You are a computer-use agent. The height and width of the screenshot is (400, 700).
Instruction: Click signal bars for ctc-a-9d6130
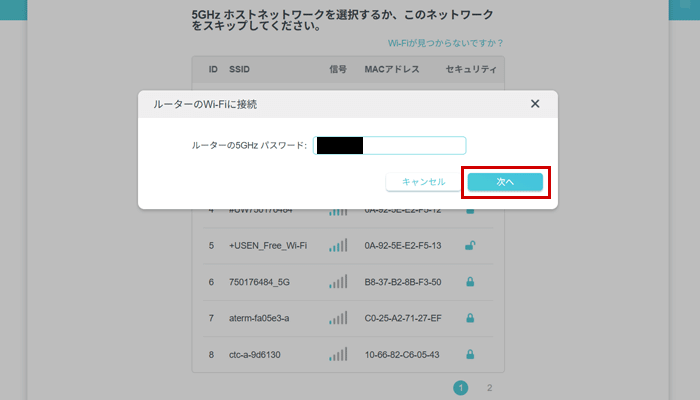point(338,354)
